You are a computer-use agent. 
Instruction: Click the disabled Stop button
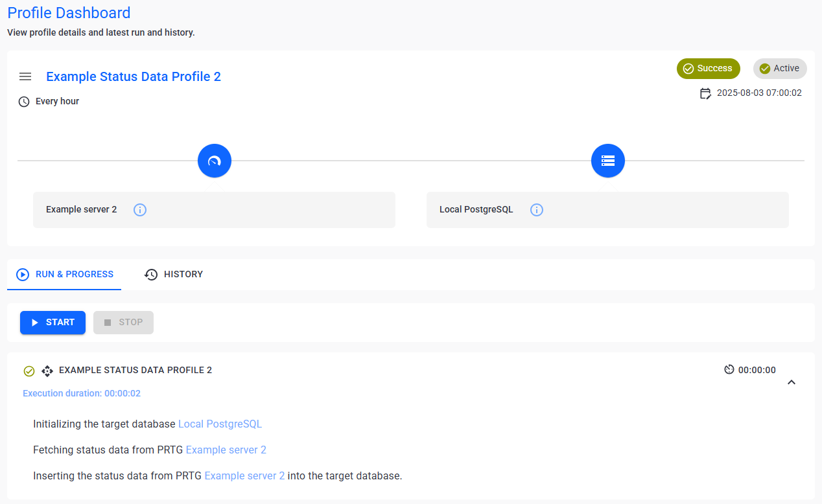point(123,323)
